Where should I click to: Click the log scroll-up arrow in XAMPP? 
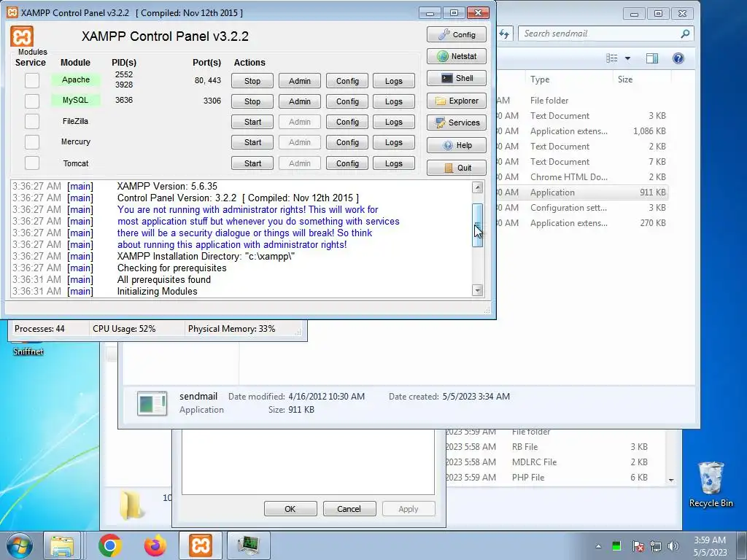(x=477, y=187)
